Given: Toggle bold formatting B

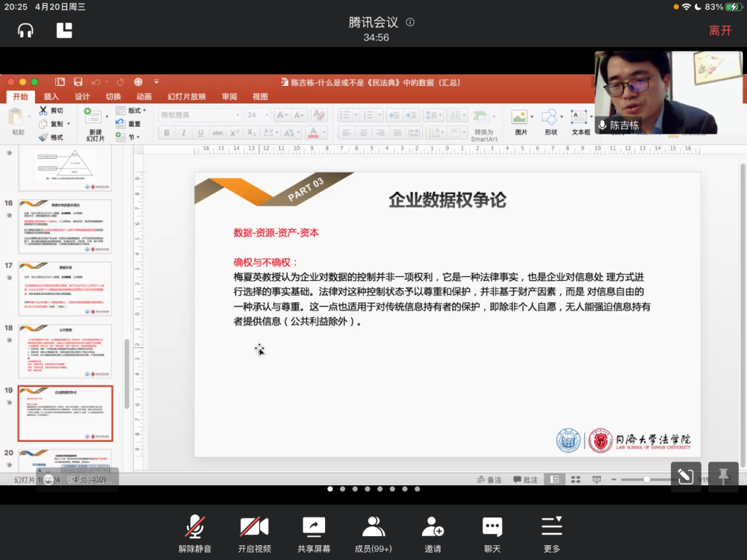Looking at the screenshot, I should 167,133.
